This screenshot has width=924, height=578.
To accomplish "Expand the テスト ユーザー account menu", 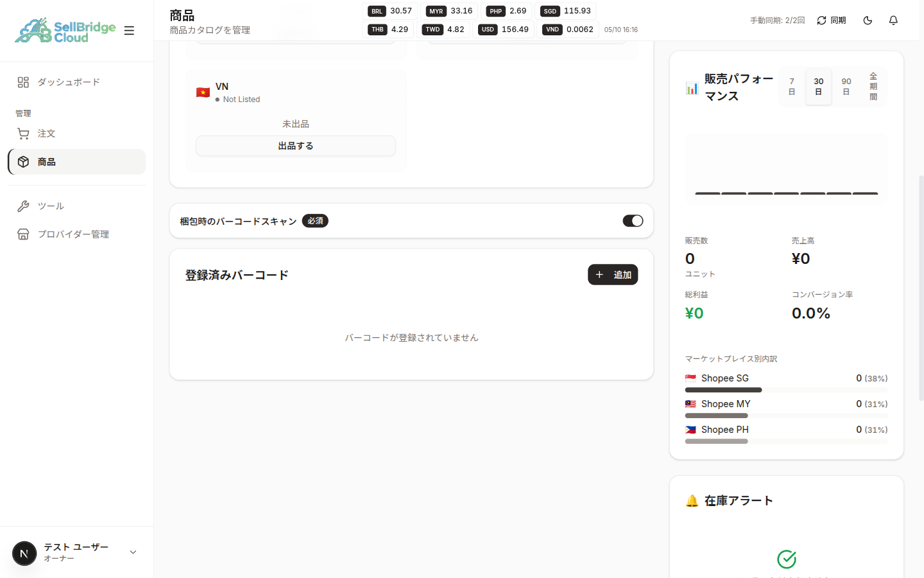I will (x=77, y=552).
